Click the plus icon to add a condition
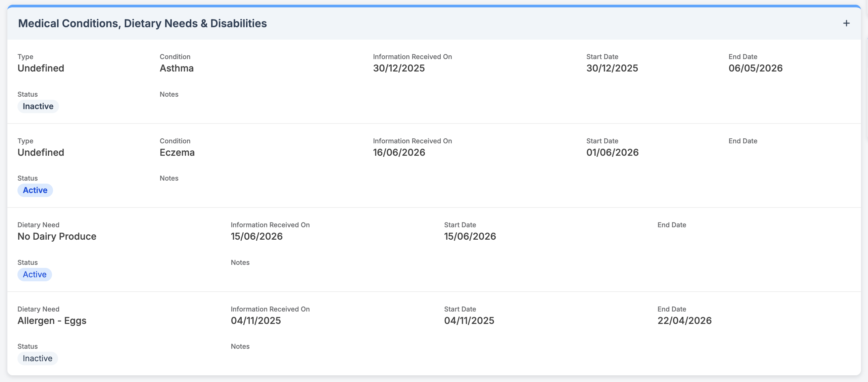The width and height of the screenshot is (868, 382). pyautogui.click(x=846, y=23)
